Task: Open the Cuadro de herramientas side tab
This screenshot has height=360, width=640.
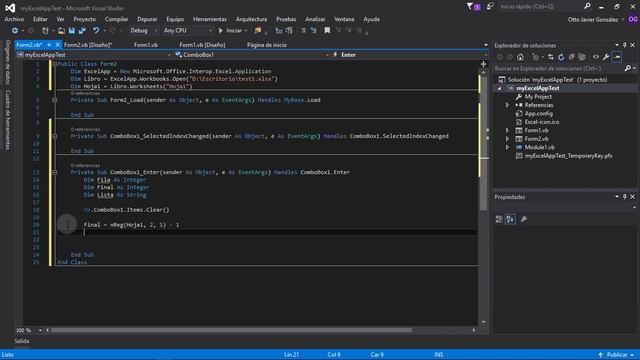Action: click(x=7, y=120)
